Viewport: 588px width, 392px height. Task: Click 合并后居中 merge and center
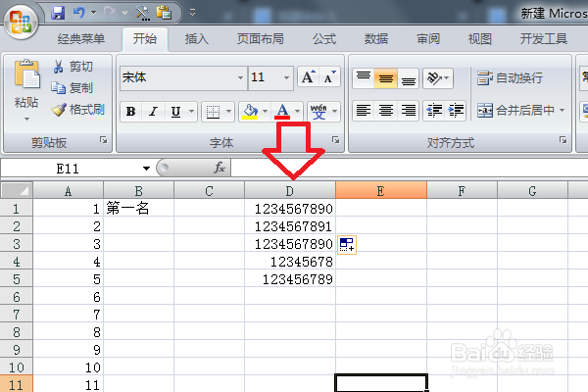pos(515,111)
